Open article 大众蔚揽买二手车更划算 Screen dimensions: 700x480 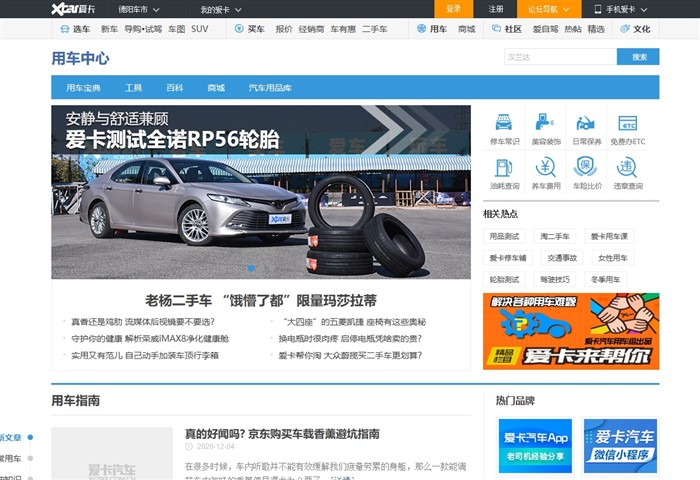coord(350,356)
